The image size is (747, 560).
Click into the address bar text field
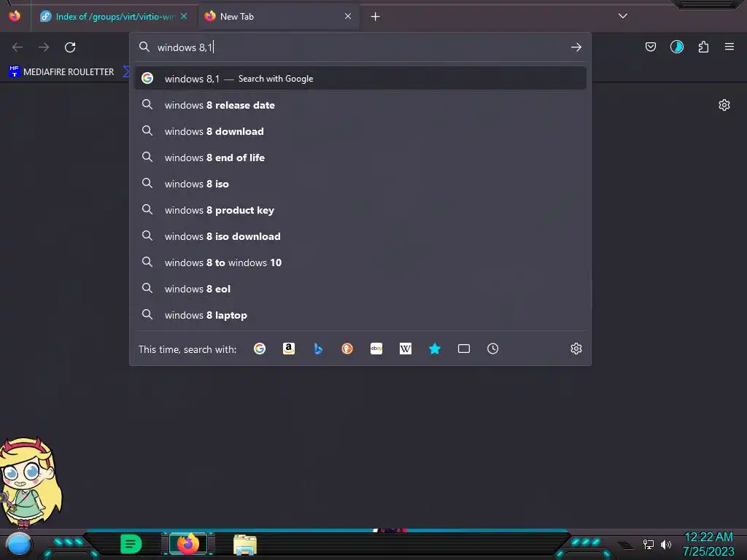360,47
